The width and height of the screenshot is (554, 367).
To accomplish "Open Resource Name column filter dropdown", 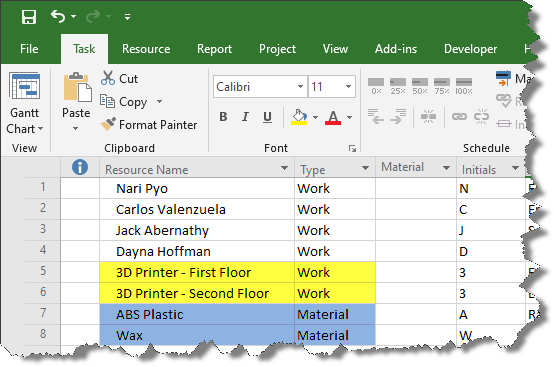I will pos(284,168).
